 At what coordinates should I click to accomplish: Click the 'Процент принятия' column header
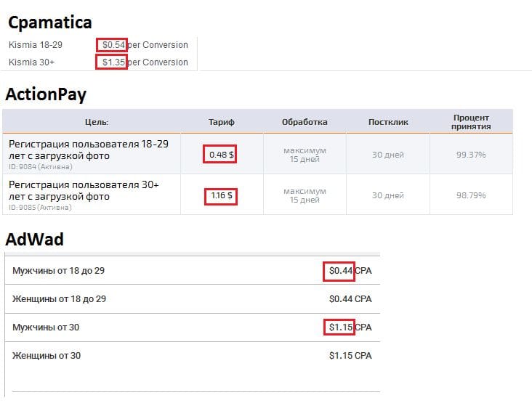(471, 122)
